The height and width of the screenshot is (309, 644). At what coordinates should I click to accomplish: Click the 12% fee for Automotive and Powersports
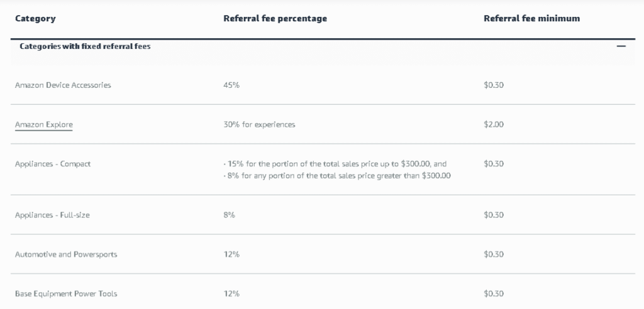pos(231,254)
